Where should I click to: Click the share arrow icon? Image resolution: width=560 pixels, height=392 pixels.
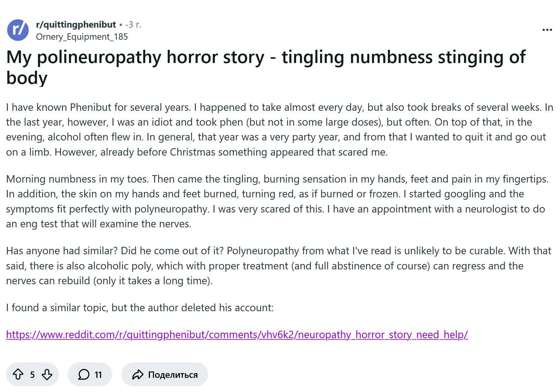coord(138,374)
